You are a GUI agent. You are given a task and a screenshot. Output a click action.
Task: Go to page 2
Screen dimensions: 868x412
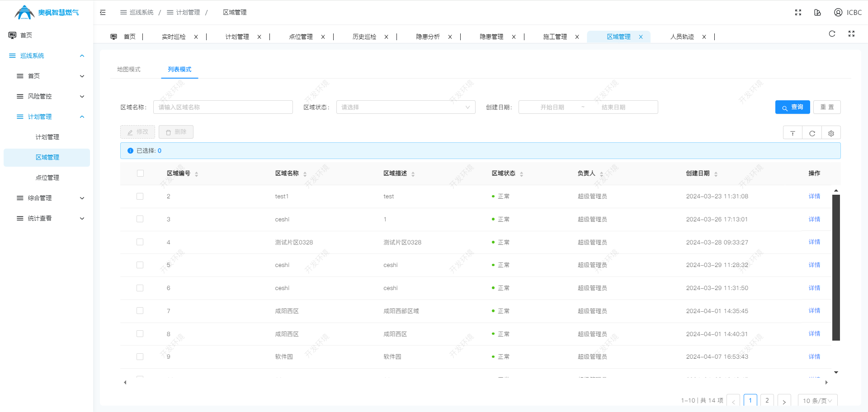(x=767, y=401)
